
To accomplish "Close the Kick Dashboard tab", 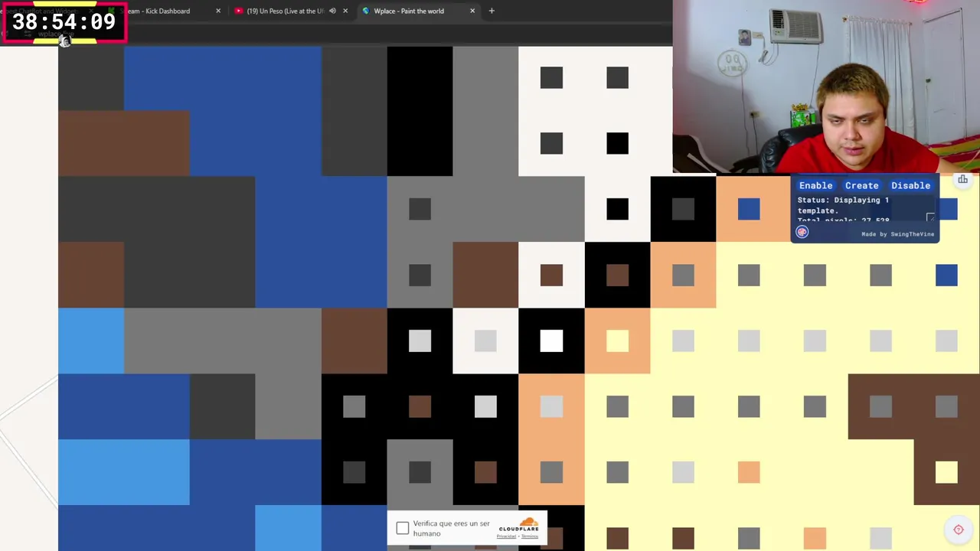I will (218, 11).
